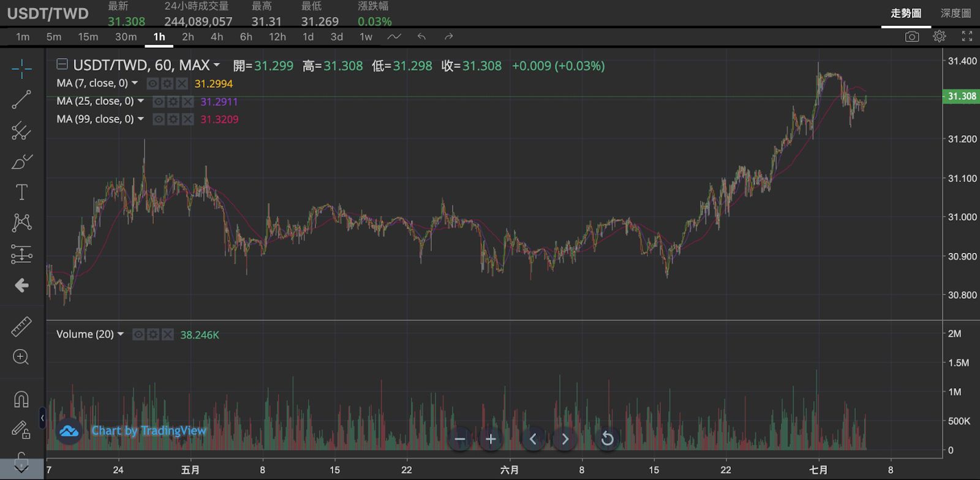Image resolution: width=980 pixels, height=480 pixels.
Task: Select the trend line drawing tool
Action: click(x=21, y=99)
